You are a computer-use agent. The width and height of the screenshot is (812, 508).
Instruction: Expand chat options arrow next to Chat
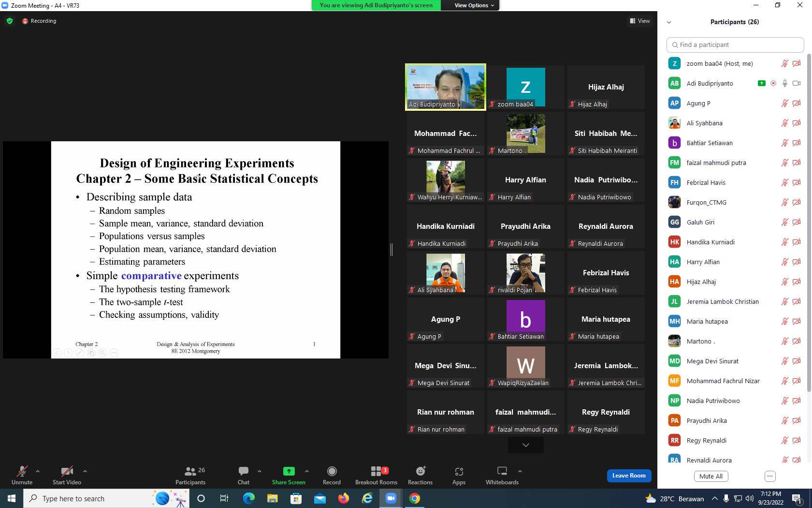click(260, 471)
